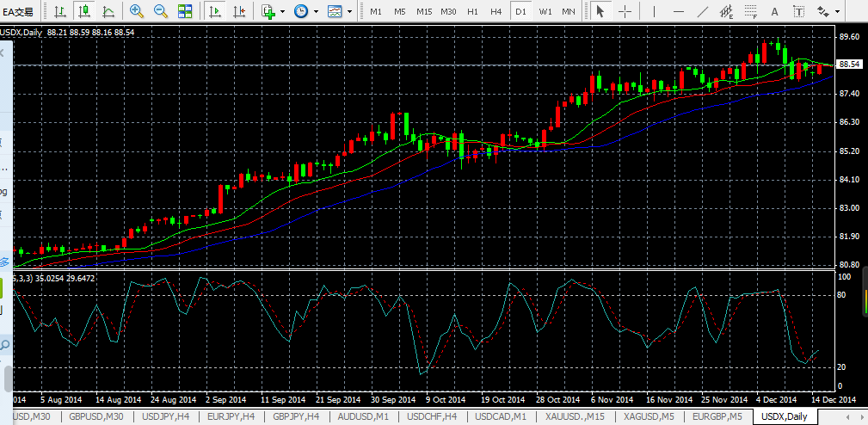Select the M30 timeframe
The width and height of the screenshot is (868, 425).
tap(448, 12)
